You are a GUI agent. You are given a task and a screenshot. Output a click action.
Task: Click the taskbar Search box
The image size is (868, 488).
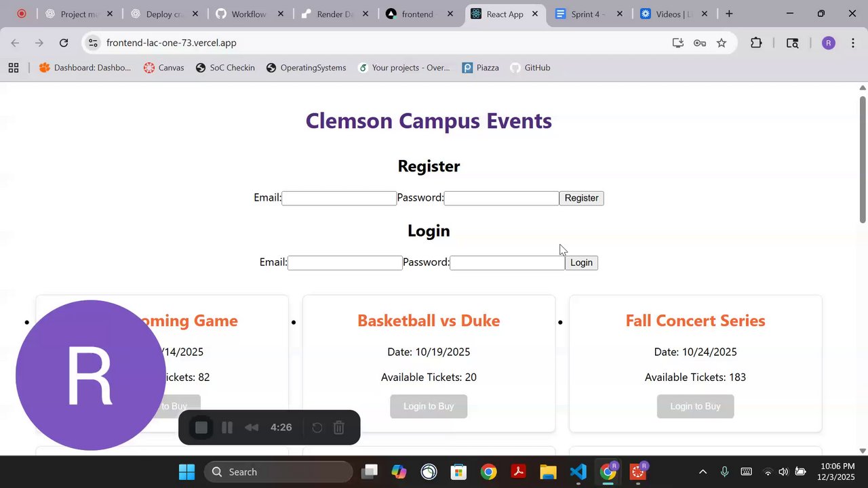pos(278,472)
